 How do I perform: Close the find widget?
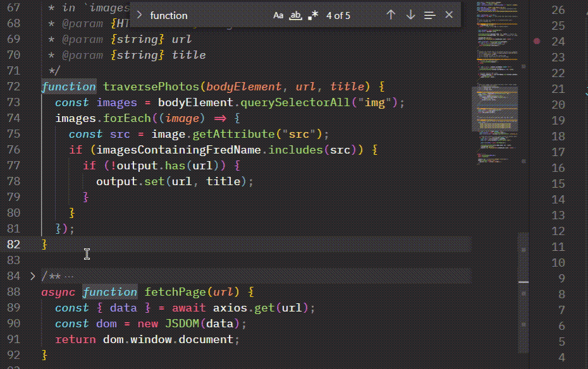pyautogui.click(x=449, y=15)
